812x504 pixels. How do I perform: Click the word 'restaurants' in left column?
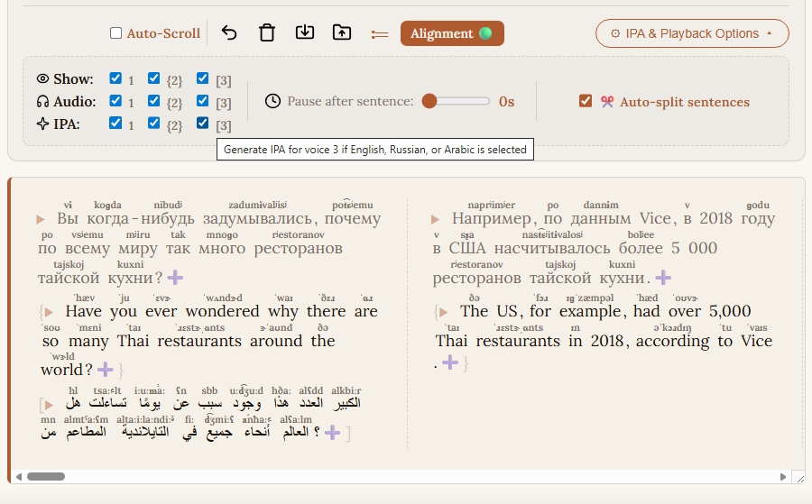coord(199,341)
